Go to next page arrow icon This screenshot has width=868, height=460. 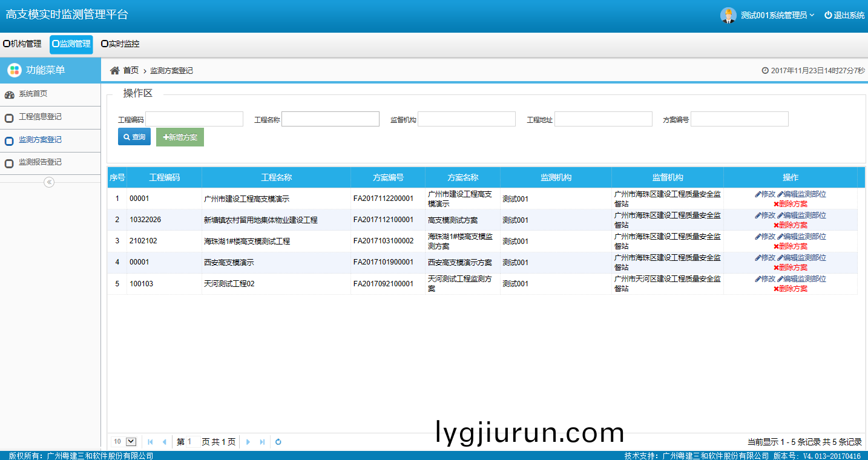(x=248, y=442)
